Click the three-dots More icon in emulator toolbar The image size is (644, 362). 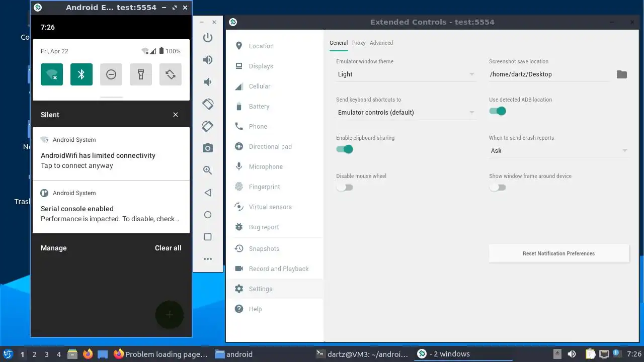tap(208, 259)
